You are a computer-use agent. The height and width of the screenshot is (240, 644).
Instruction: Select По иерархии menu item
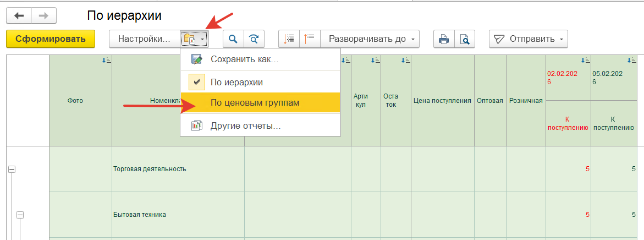point(260,82)
